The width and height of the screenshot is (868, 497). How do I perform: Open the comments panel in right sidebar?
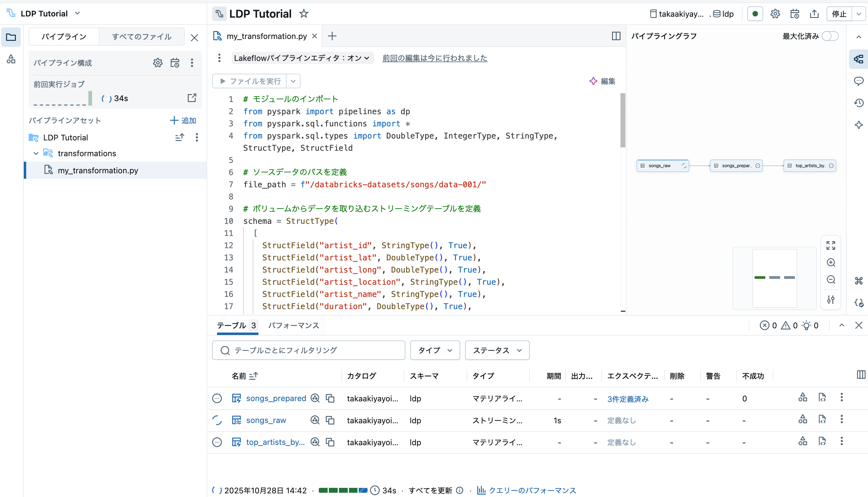coord(859,81)
